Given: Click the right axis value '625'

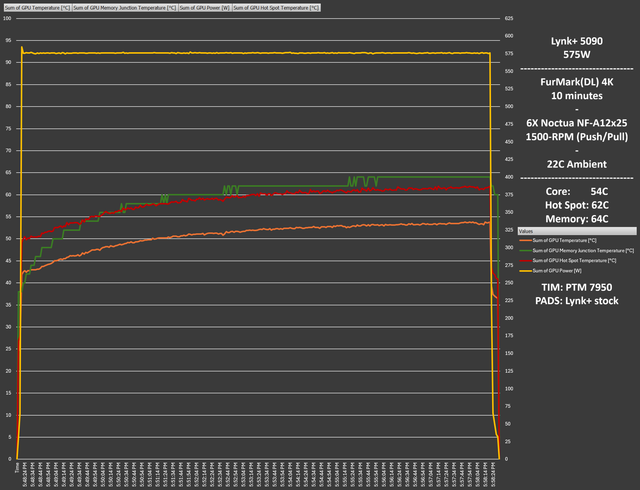Looking at the screenshot, I should coord(509,18).
